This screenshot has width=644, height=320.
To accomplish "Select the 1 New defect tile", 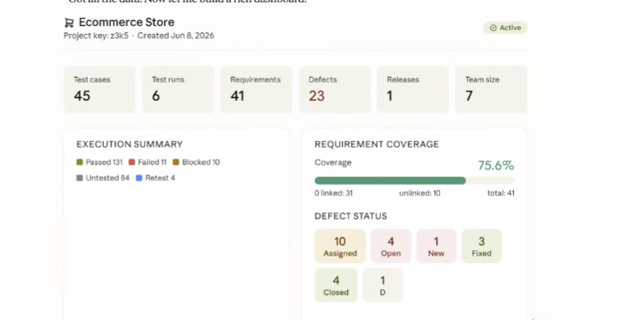I will (436, 246).
